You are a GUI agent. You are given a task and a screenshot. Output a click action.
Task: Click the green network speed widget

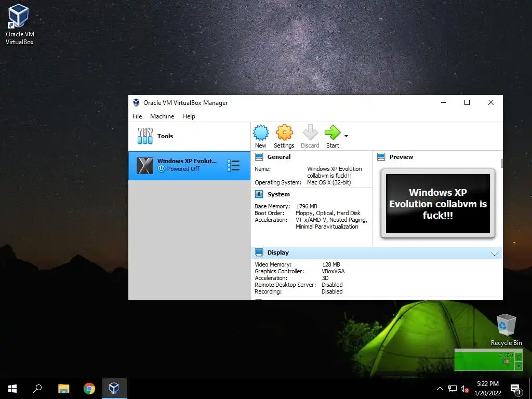(x=488, y=361)
